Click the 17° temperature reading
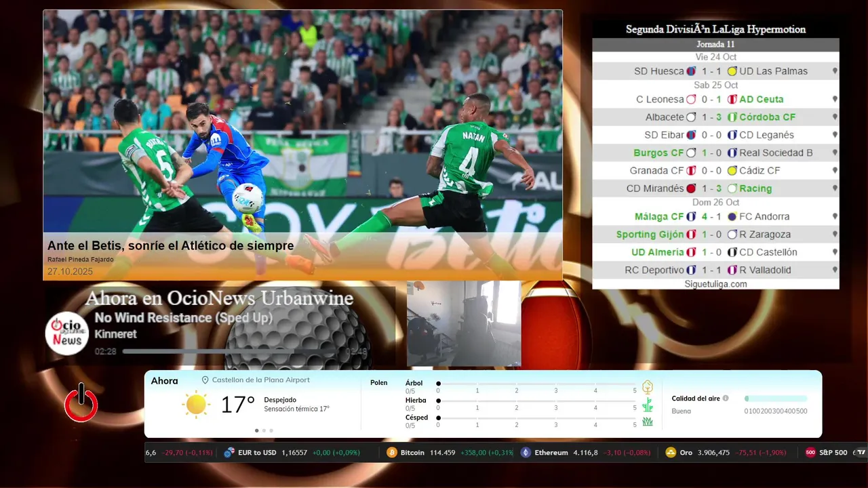 [238, 405]
